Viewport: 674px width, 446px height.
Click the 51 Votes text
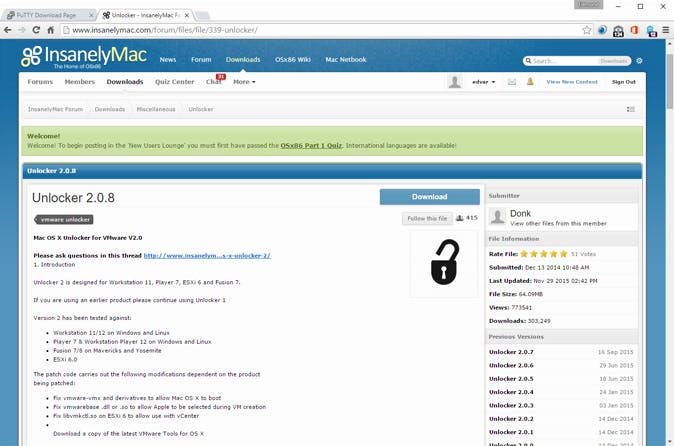tap(583, 254)
